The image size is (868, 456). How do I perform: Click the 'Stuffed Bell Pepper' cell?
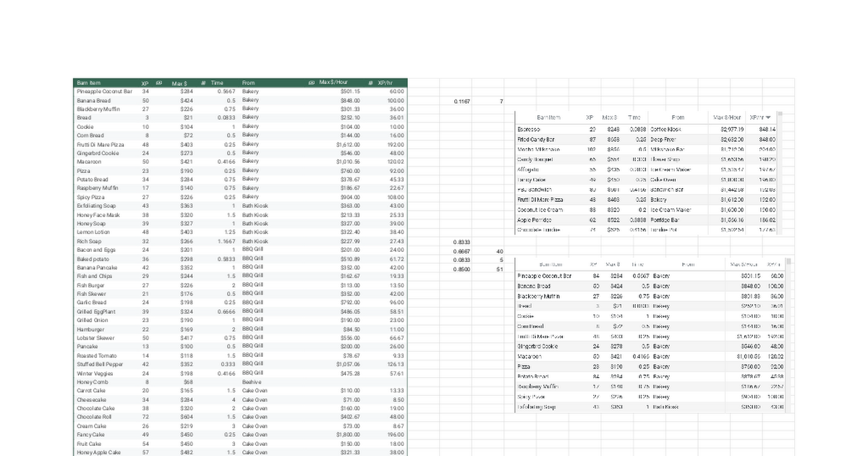(99, 364)
